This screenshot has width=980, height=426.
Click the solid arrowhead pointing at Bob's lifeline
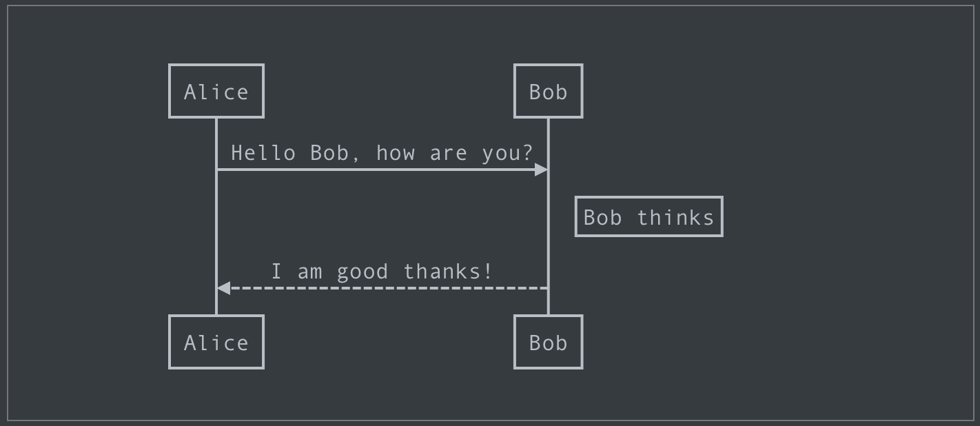541,170
